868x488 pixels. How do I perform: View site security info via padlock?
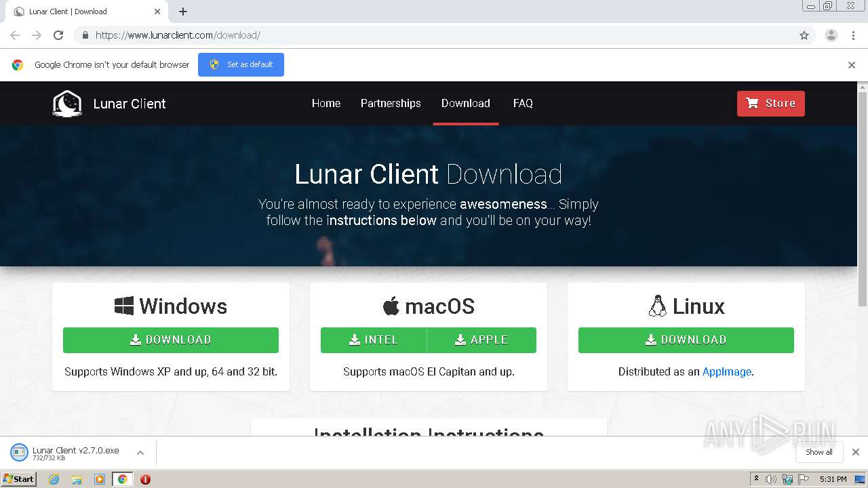pyautogui.click(x=85, y=35)
